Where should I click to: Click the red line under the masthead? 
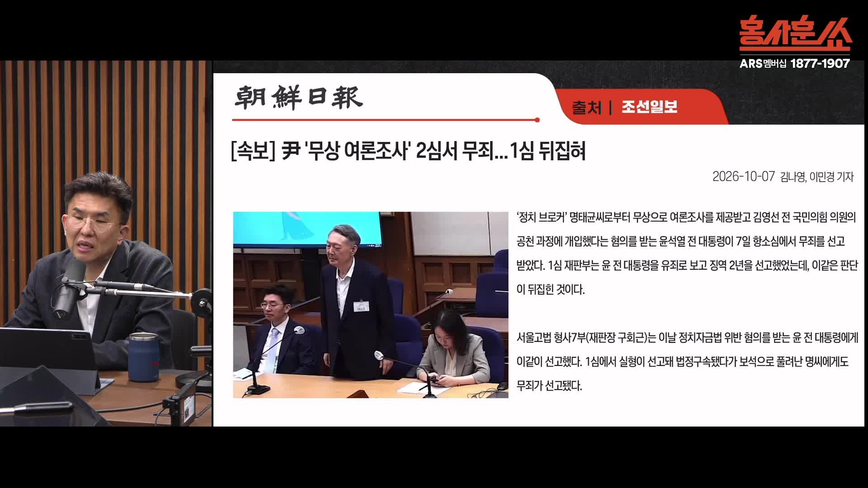tap(386, 120)
